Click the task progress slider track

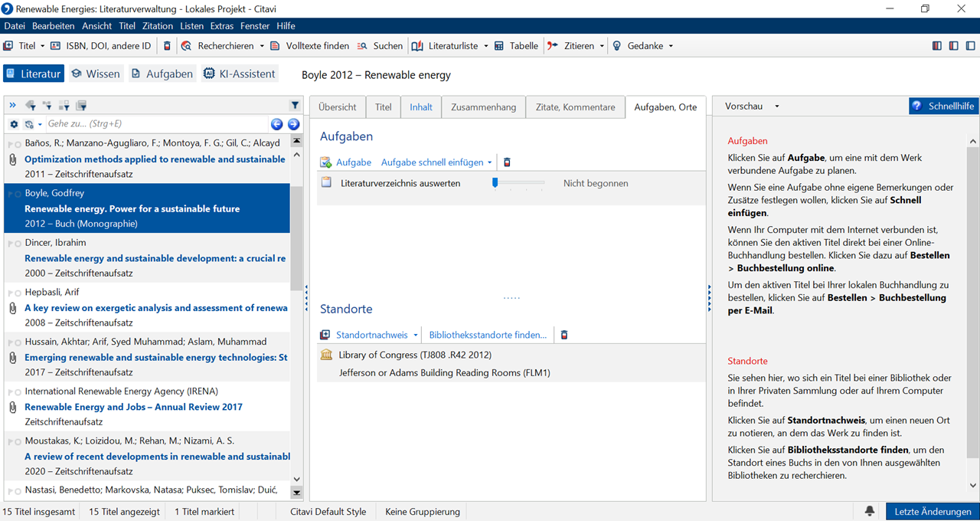pos(520,183)
